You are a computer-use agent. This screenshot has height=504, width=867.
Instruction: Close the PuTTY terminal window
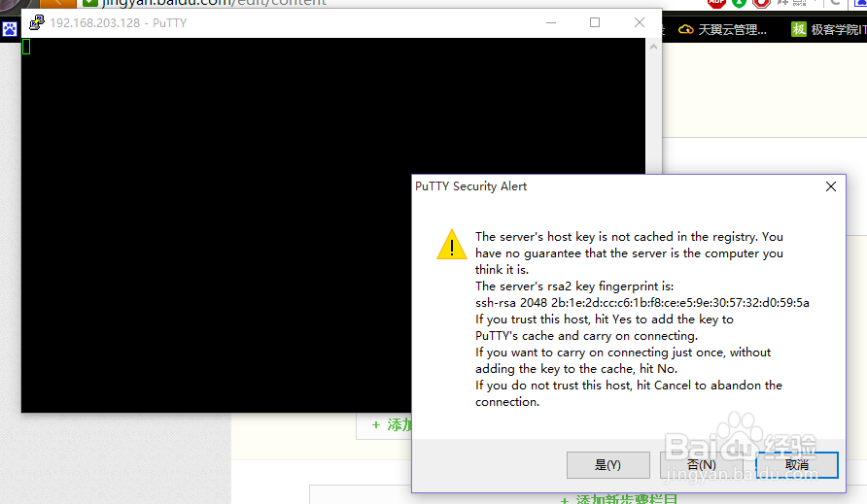click(x=640, y=22)
